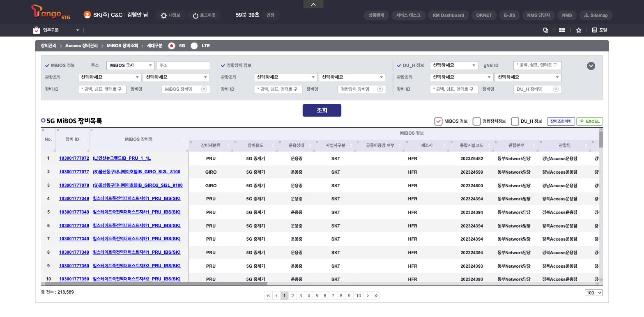Viewport: 644px width, 317px height.
Task: Open the DU_H 정보 선택하세요 dropdown
Action: click(454, 65)
